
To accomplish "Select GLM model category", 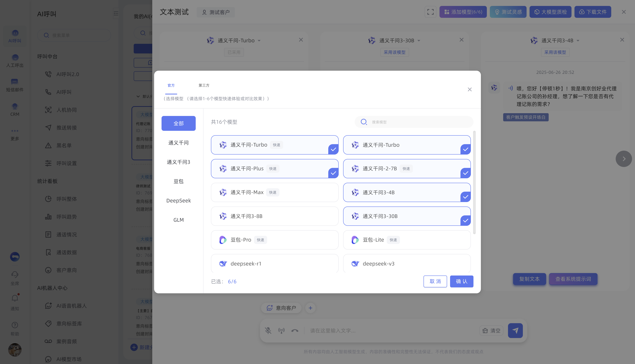I will tap(178, 220).
